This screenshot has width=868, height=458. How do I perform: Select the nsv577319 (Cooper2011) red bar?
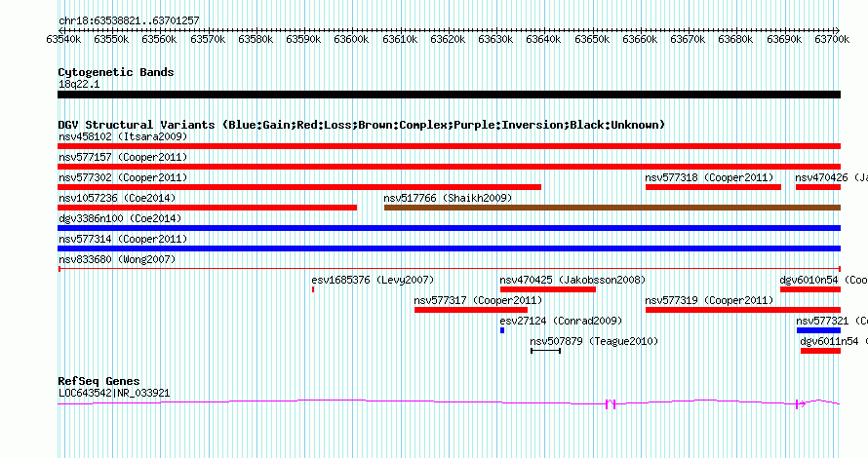tap(743, 310)
